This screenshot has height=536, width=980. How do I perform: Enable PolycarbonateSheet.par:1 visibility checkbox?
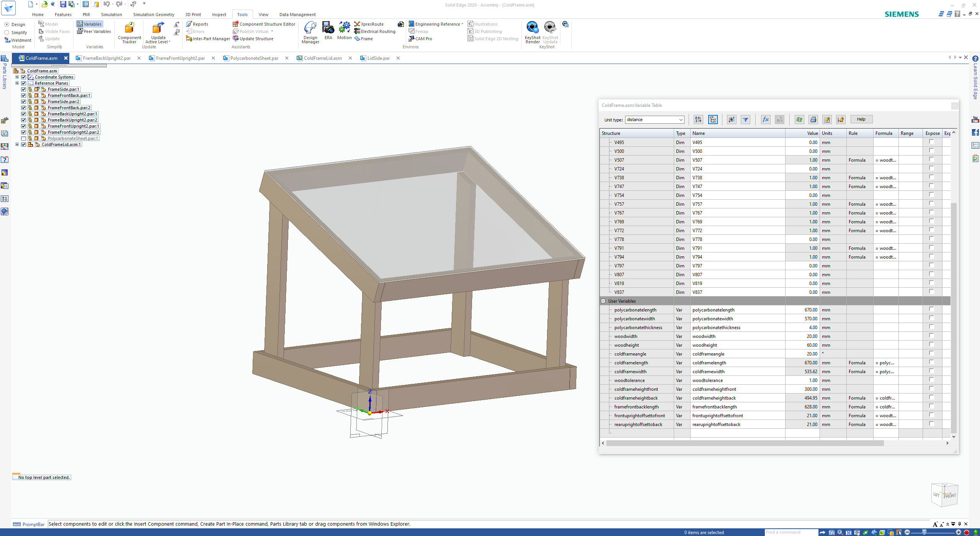coord(24,138)
